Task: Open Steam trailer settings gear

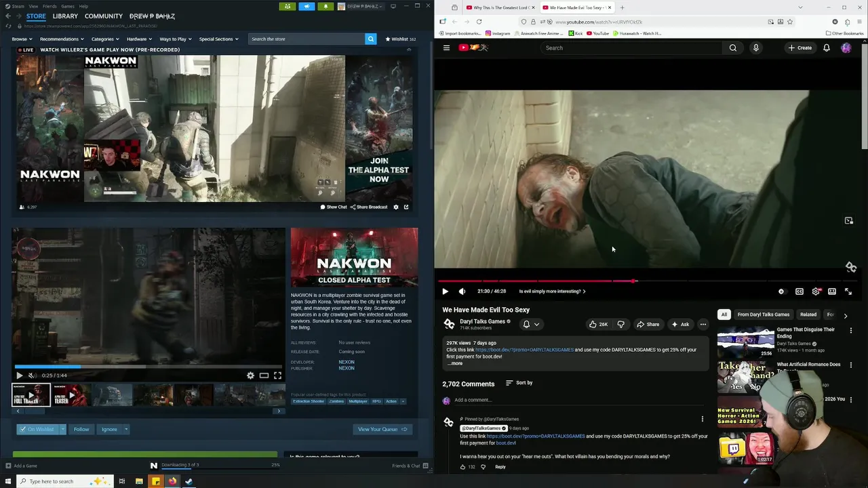Action: point(250,375)
